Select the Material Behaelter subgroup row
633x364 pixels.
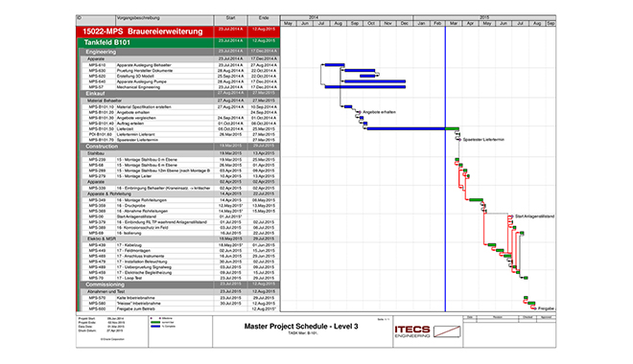[180, 101]
